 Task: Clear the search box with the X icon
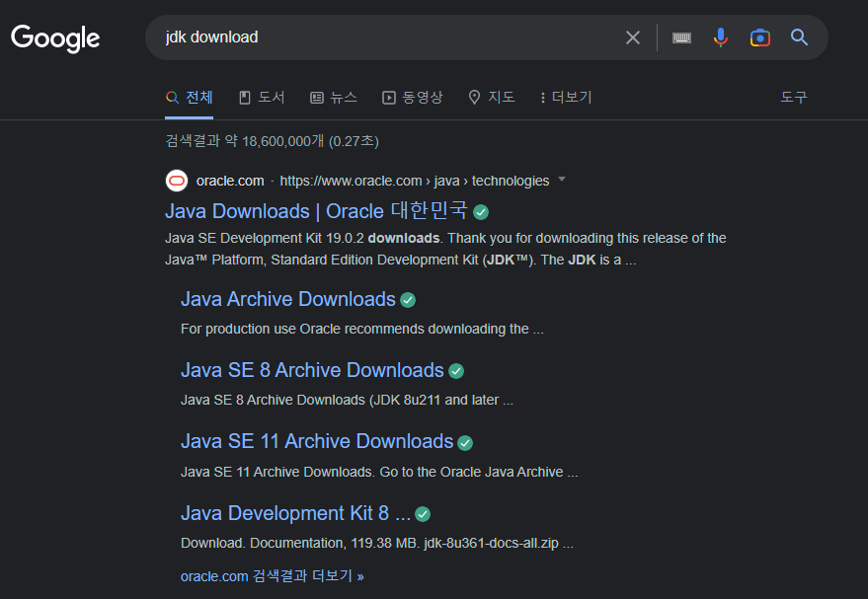(633, 37)
